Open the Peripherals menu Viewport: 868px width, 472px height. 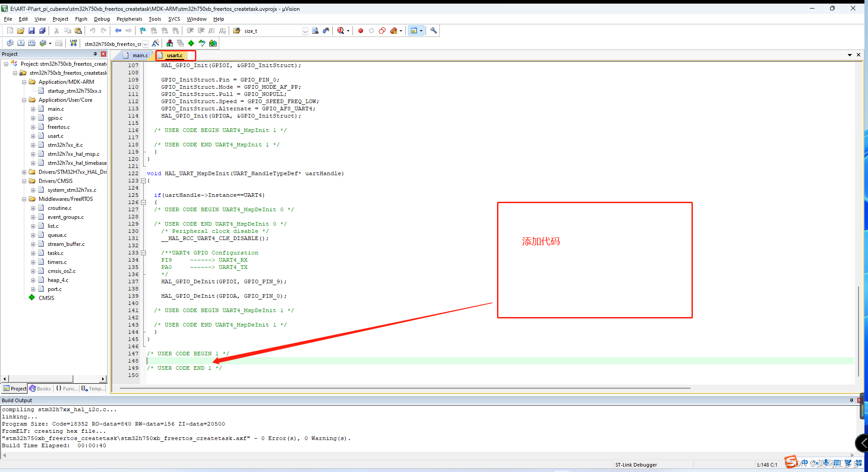click(129, 19)
